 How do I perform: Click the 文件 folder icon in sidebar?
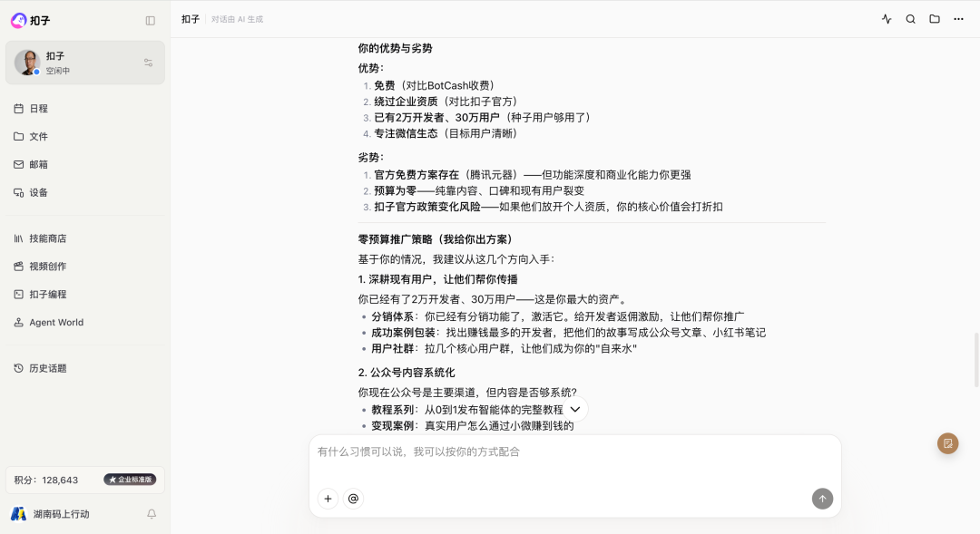point(19,136)
